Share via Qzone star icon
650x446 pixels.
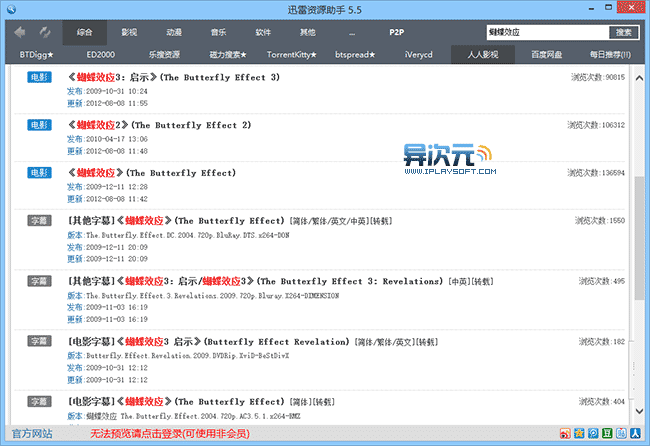(579, 434)
